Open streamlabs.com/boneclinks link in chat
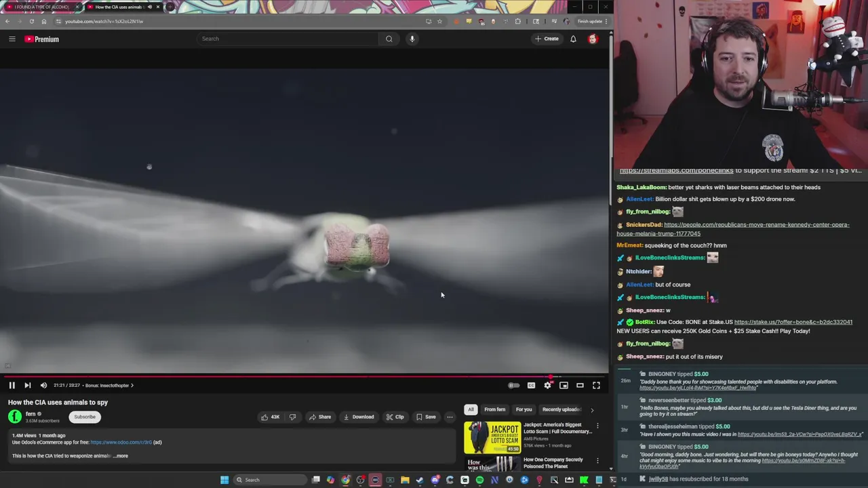The width and height of the screenshot is (868, 488). click(x=676, y=170)
